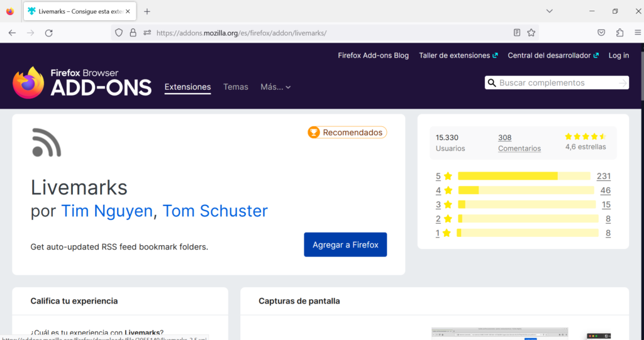This screenshot has height=340, width=644.
Task: Click the forward navigation arrow
Action: (30, 33)
